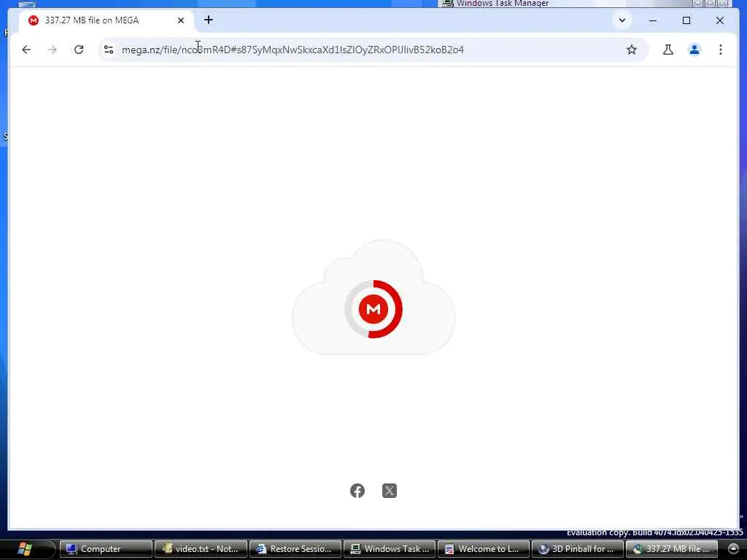This screenshot has height=560, width=747.
Task: Switch to 3D Pinball taskbar item
Action: [578, 549]
